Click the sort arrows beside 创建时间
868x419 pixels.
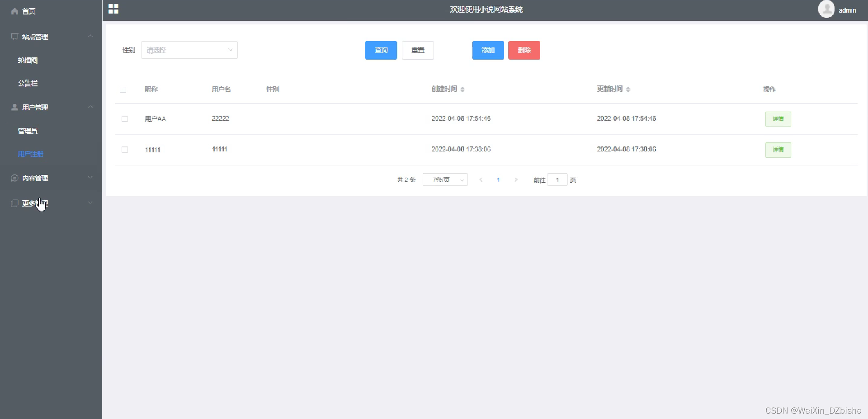click(462, 89)
